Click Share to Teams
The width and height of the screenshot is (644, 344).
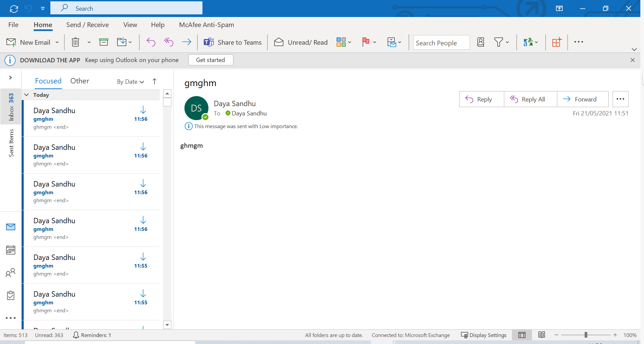coord(233,42)
